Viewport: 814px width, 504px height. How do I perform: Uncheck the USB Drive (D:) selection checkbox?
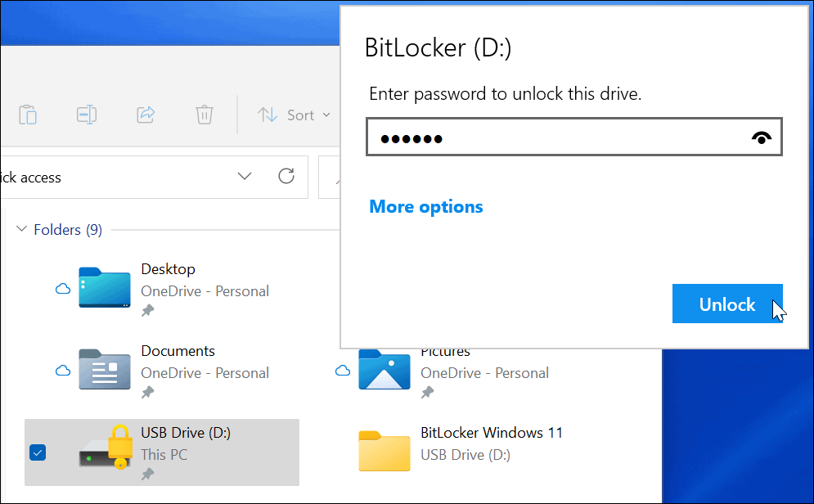click(x=37, y=452)
